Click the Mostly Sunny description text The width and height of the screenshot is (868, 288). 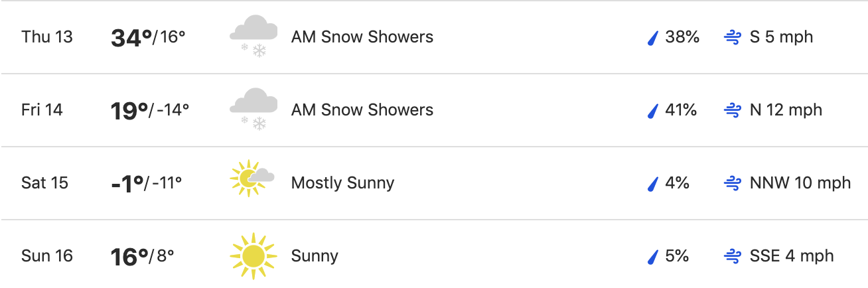tap(342, 183)
